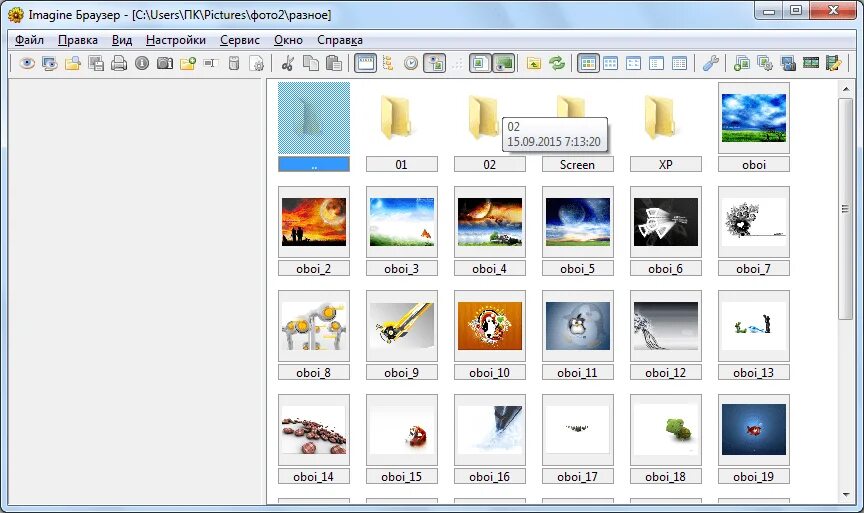Select the active Thumbnails view mode
864x513 pixels.
tap(588, 64)
